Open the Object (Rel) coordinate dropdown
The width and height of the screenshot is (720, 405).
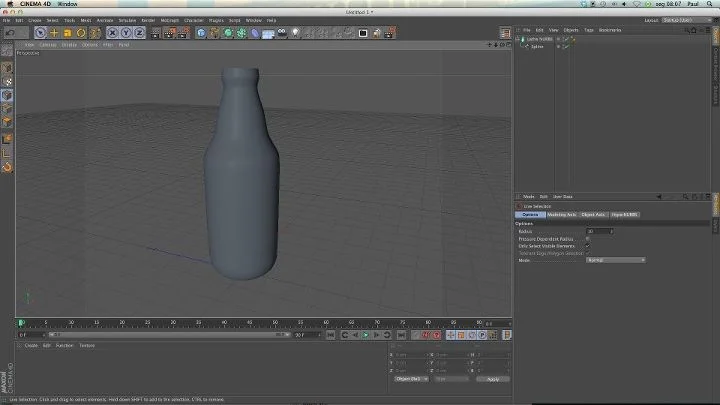coord(411,379)
